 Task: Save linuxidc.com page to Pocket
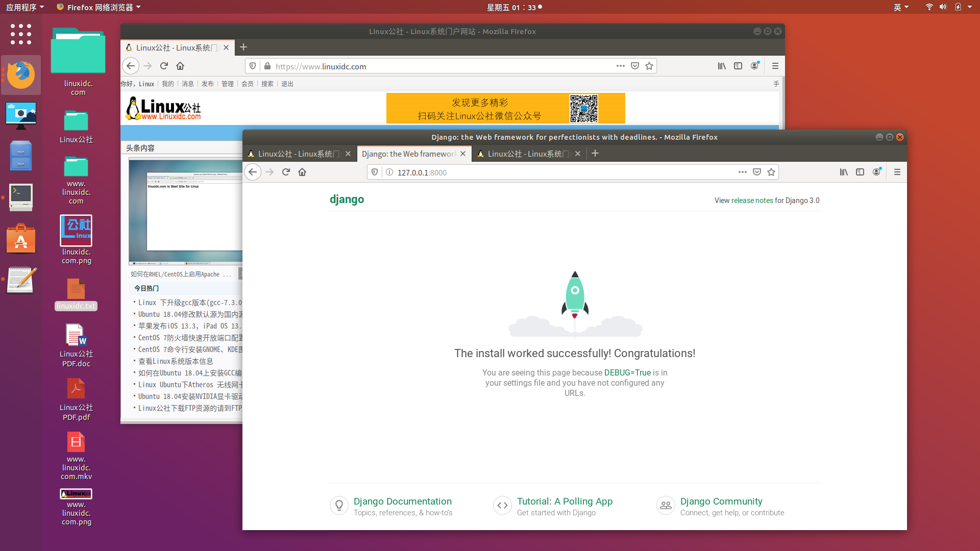click(635, 66)
